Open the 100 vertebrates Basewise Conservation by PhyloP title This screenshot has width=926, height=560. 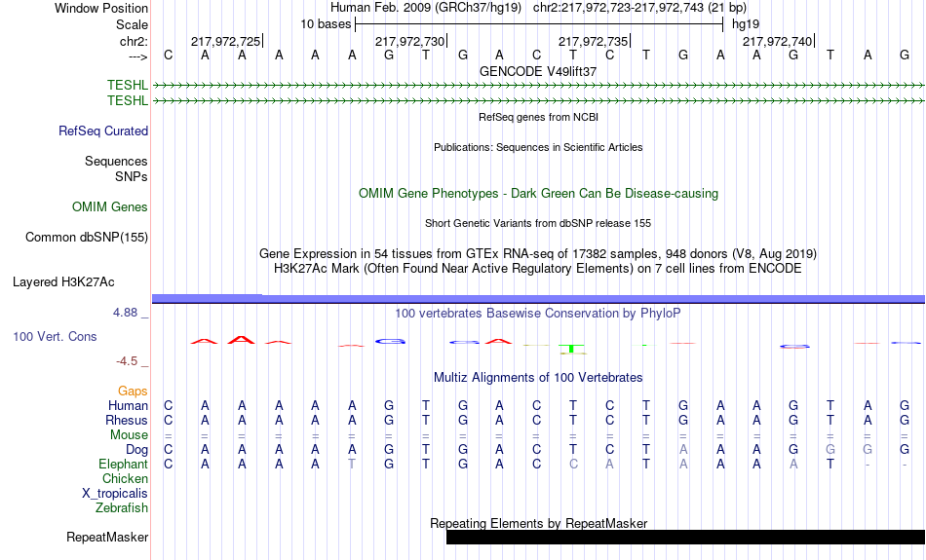point(538,314)
